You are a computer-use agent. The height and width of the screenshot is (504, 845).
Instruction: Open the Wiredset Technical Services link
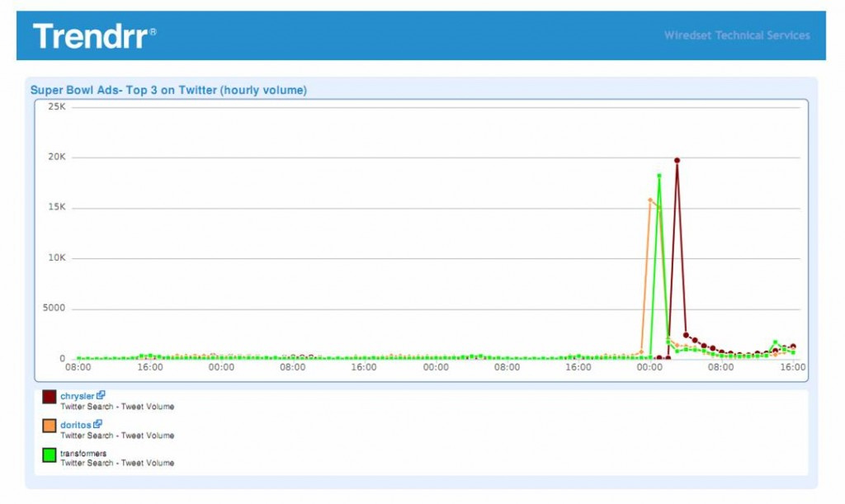(737, 35)
